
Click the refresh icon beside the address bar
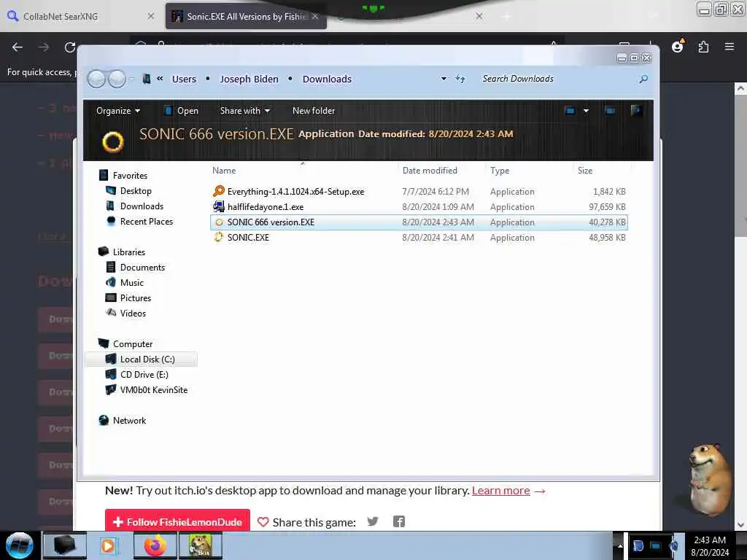[x=460, y=79]
